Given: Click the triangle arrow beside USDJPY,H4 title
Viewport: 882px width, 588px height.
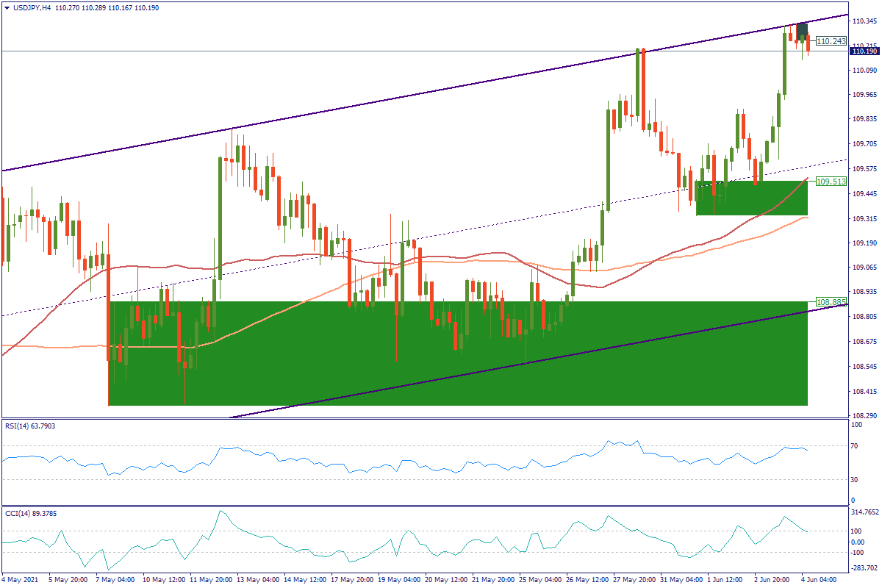Looking at the screenshot, I should click(x=7, y=7).
